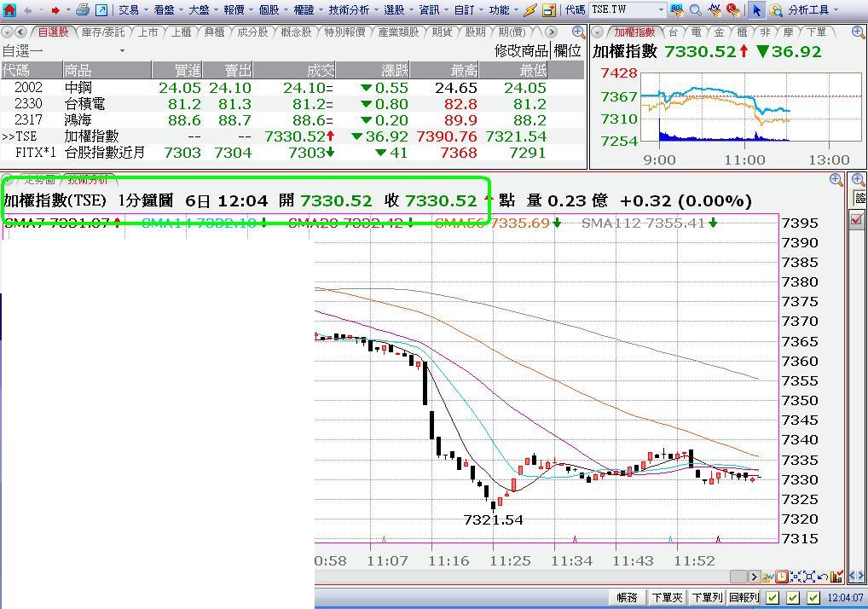Go to the home page icon

click(9, 10)
